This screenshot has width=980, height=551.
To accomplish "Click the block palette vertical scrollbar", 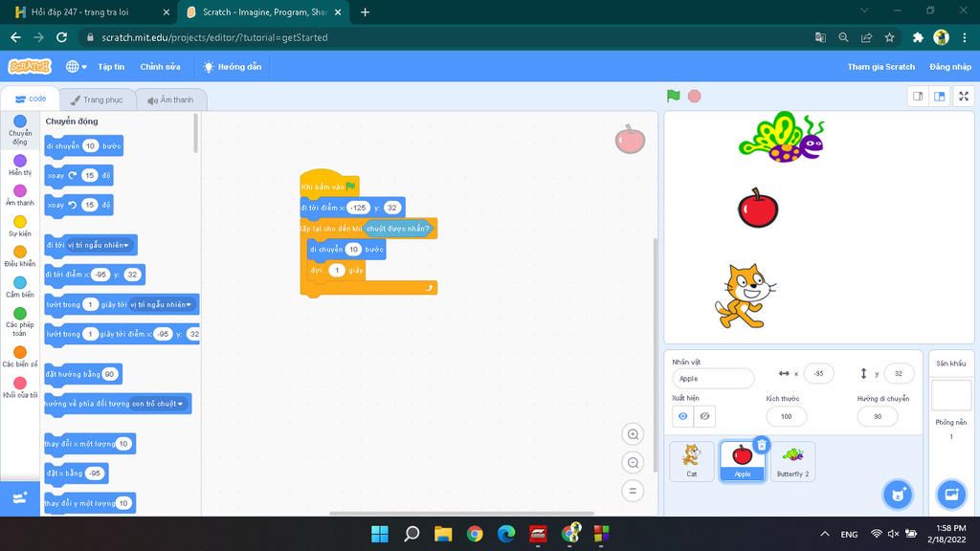I will click(195, 132).
